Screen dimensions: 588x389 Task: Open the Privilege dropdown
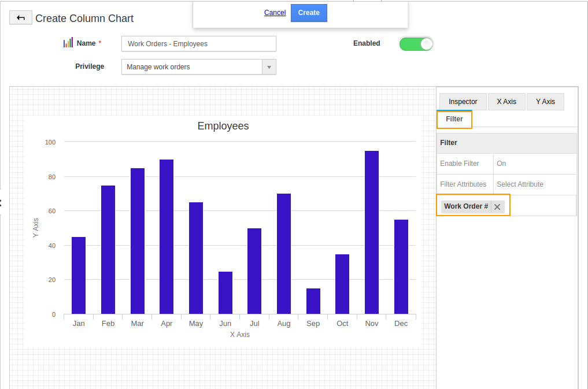coord(269,67)
